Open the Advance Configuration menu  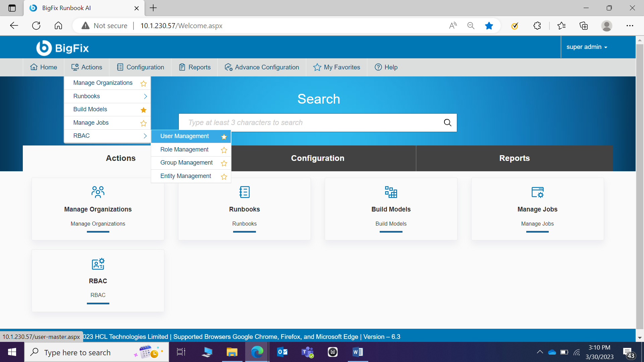point(262,67)
